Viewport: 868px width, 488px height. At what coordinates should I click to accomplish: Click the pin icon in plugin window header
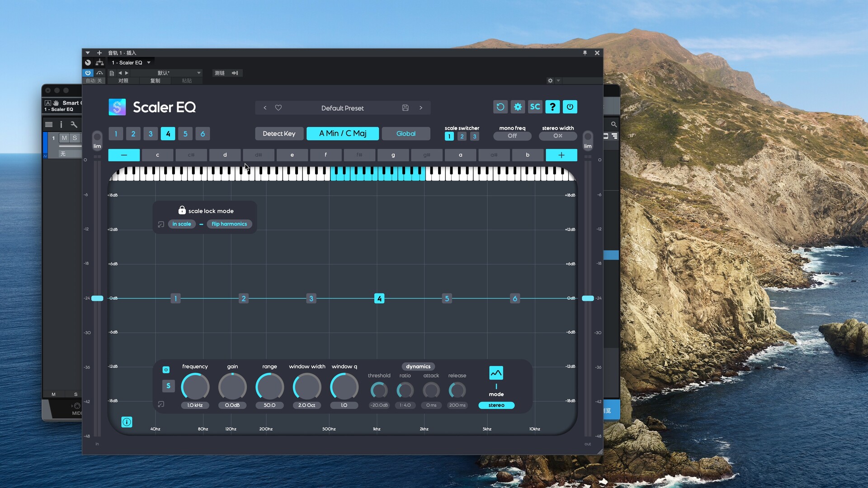(585, 53)
